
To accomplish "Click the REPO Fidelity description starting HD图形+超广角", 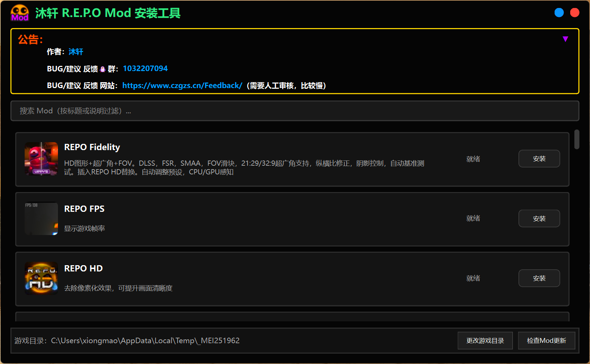I will [x=244, y=167].
